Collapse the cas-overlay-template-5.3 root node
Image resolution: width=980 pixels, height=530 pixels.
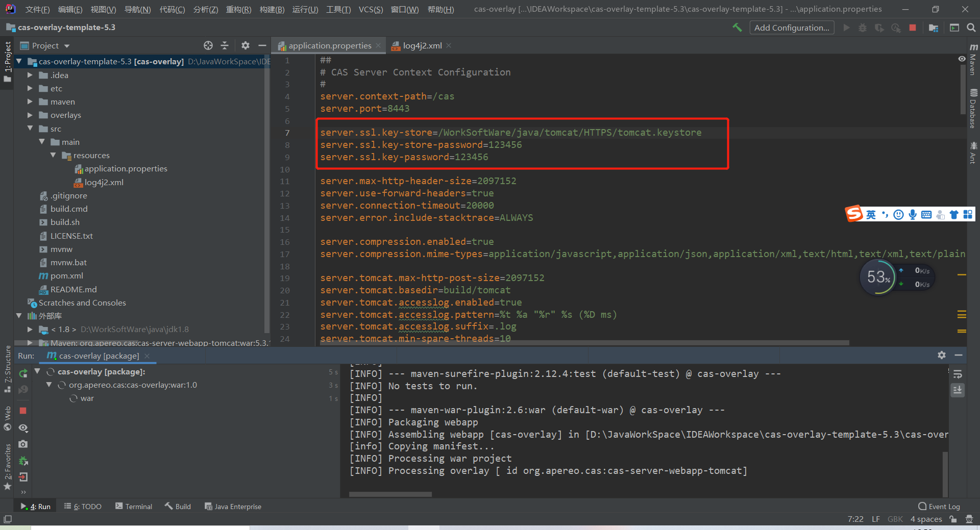click(x=19, y=61)
